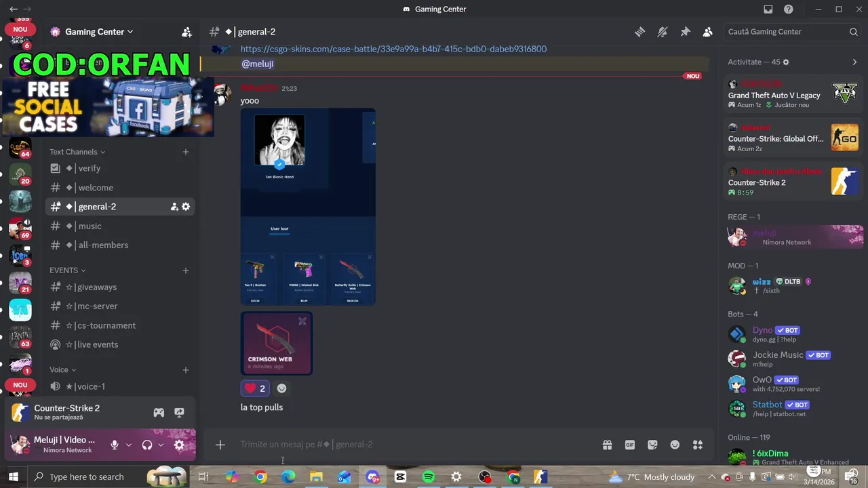868x488 pixels.
Task: Click Counter-Strike 2 gamepad activity icon
Action: point(159,412)
